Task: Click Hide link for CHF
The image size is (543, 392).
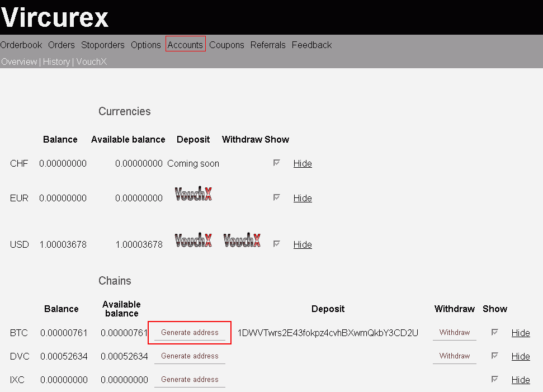Action: coord(303,163)
